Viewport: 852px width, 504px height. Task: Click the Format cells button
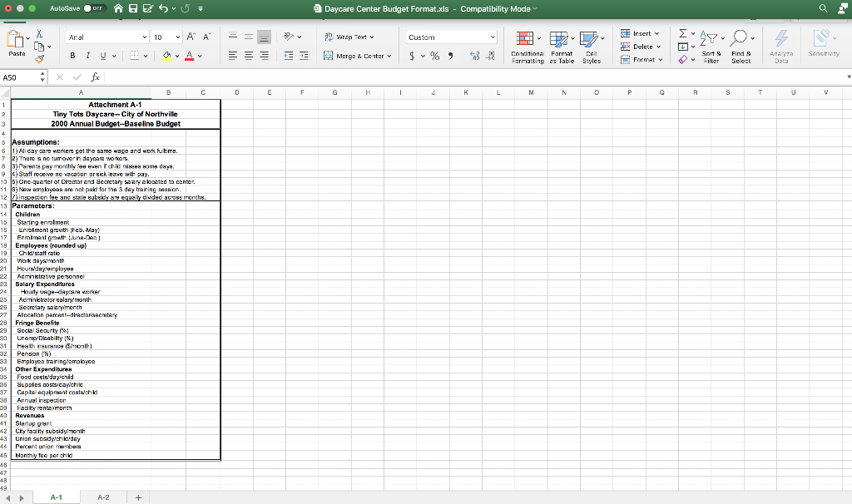coord(641,60)
